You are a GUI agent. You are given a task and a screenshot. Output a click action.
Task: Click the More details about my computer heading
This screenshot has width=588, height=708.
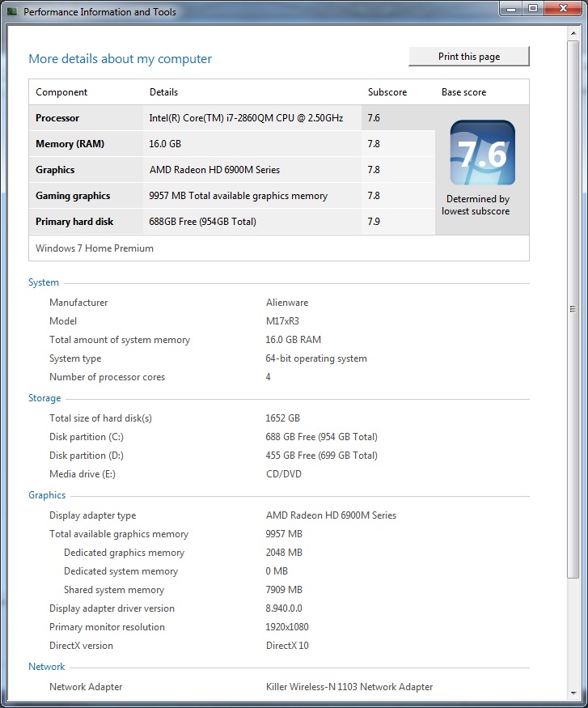120,59
